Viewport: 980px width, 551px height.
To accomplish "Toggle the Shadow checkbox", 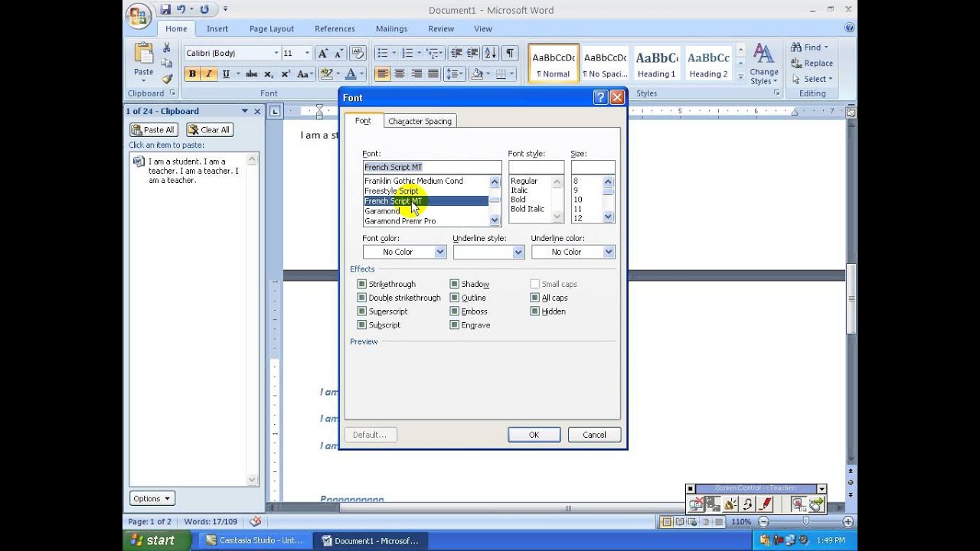I will [x=455, y=284].
